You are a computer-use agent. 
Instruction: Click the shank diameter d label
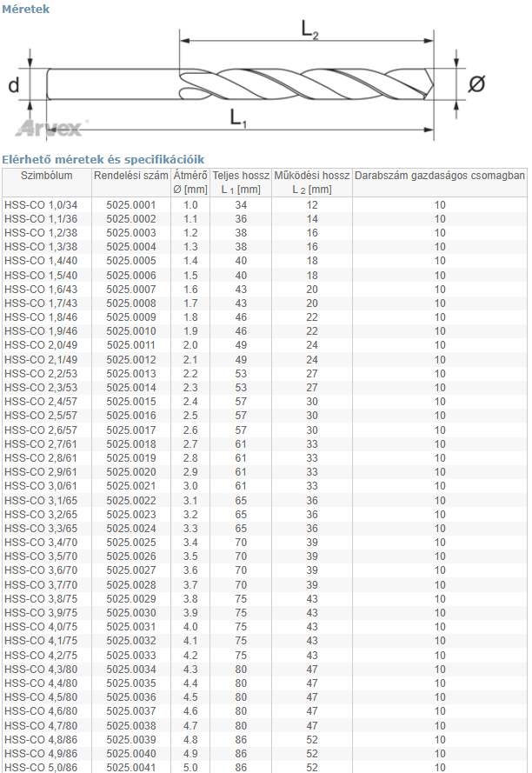click(x=14, y=84)
